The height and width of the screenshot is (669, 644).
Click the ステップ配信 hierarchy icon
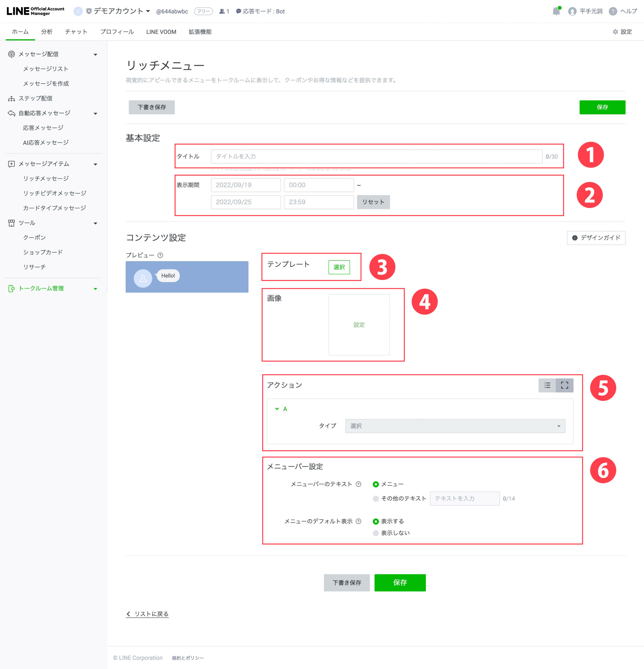pyautogui.click(x=12, y=99)
